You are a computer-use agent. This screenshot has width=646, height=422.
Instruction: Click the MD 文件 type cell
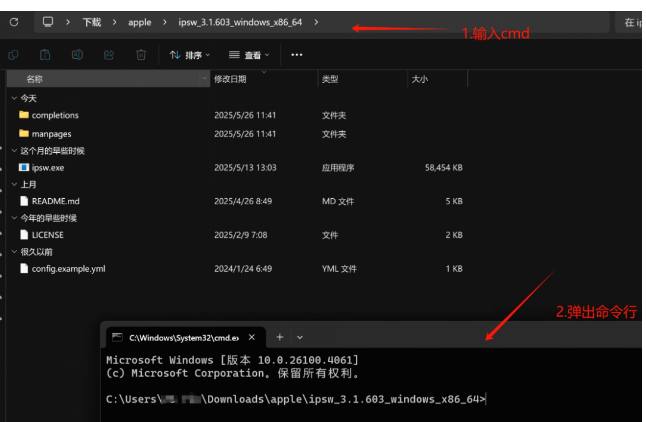338,202
